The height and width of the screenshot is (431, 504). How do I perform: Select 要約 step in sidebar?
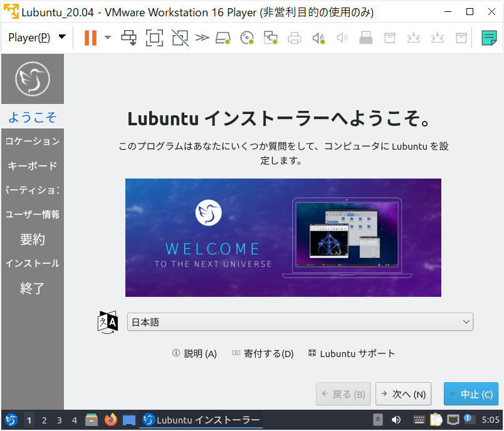click(x=33, y=239)
